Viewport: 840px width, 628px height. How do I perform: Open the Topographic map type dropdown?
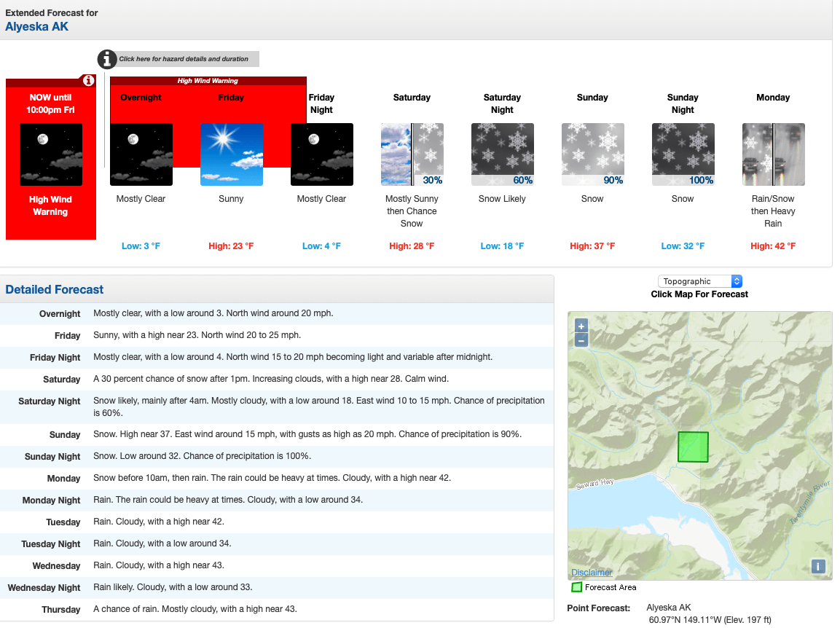699,281
